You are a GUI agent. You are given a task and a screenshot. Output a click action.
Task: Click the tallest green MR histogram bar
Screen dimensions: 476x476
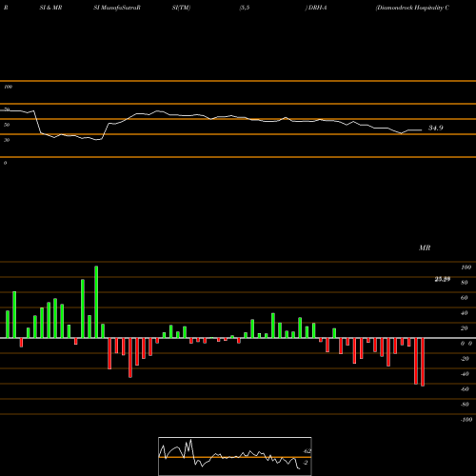(96, 302)
